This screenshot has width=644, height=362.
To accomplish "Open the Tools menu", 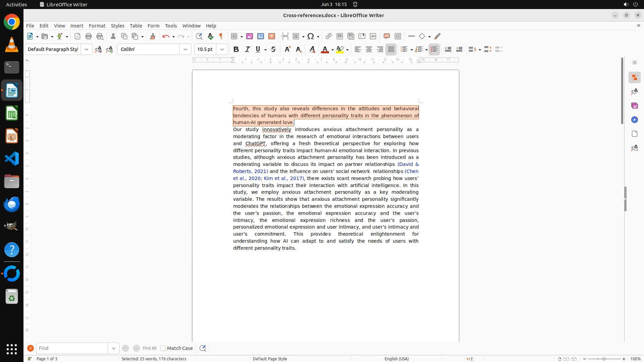I will (x=171, y=26).
